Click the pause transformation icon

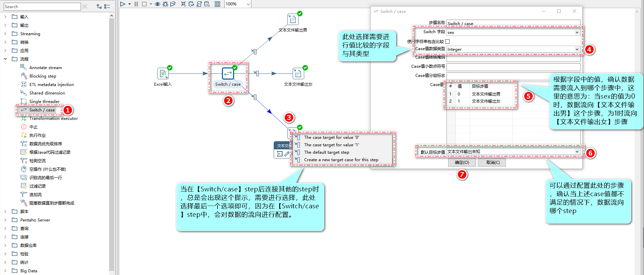[x=136, y=4]
